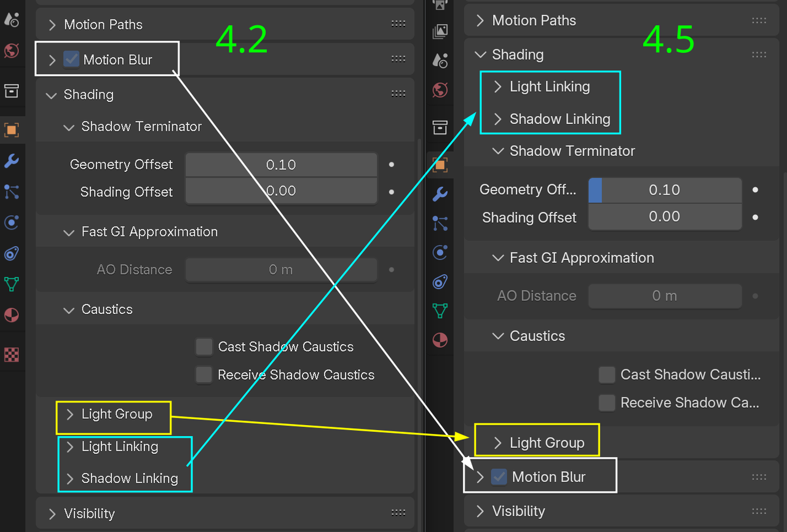The height and width of the screenshot is (532, 787).
Task: Grab Shading panel drag handle in 4.5 panel
Action: [759, 55]
